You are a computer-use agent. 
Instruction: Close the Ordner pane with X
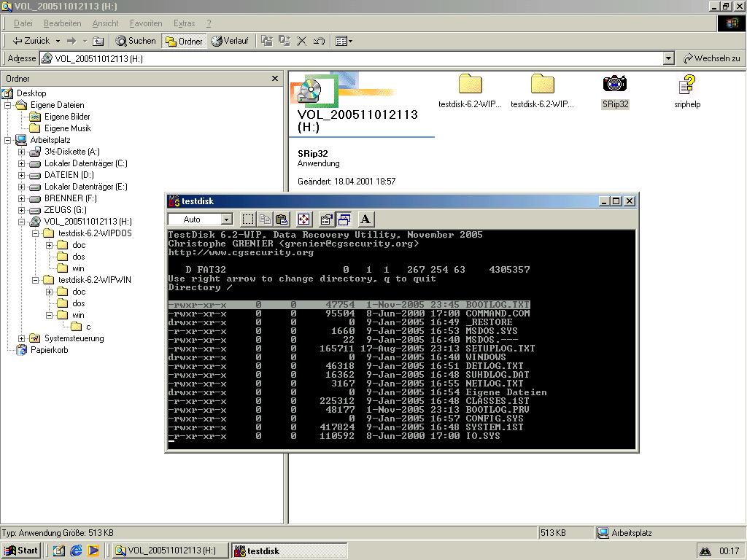275,78
